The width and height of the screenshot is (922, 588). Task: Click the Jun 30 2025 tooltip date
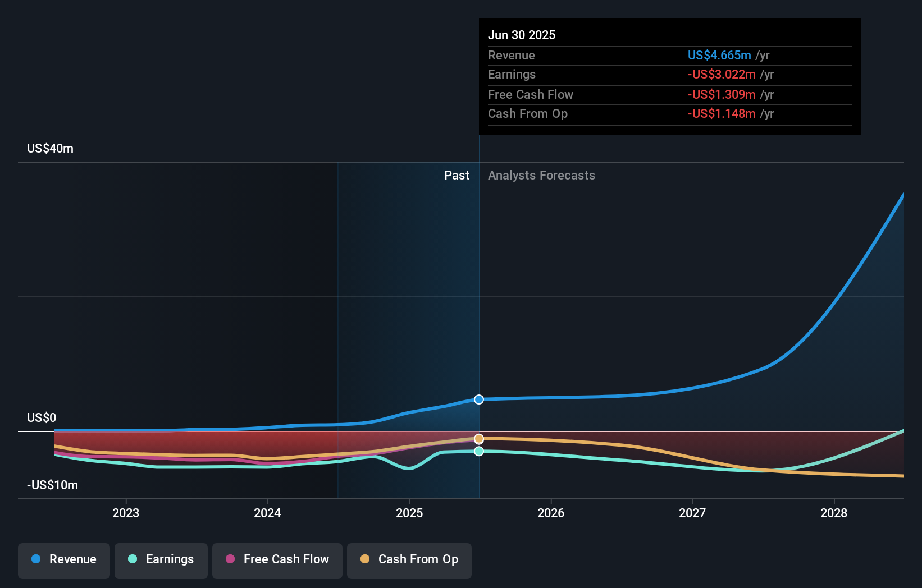(x=522, y=35)
